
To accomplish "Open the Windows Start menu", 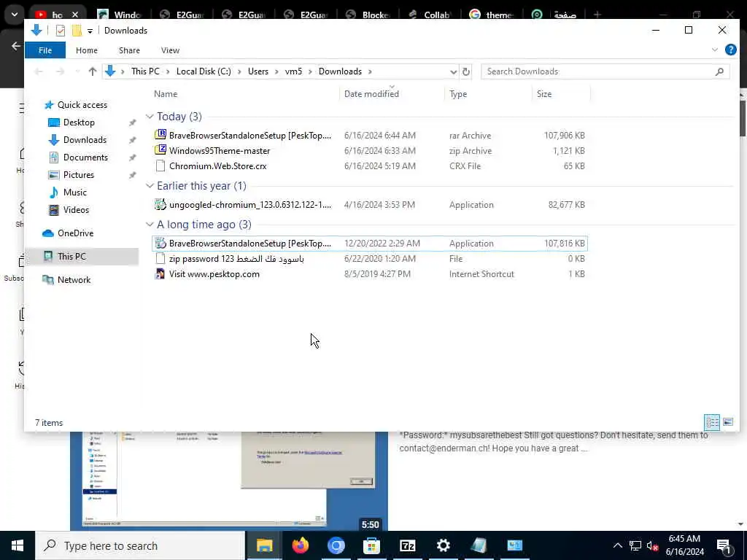I will (18, 545).
